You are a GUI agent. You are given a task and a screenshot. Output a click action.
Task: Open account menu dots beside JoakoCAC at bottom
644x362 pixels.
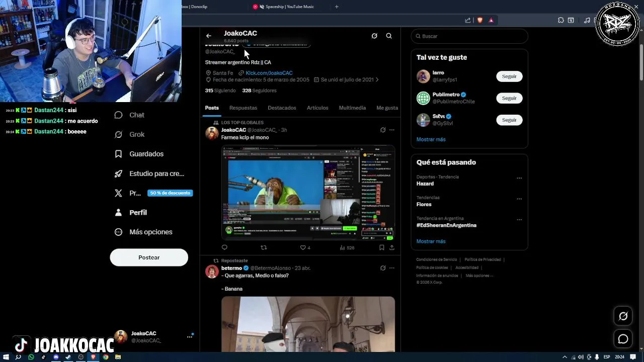(190, 336)
